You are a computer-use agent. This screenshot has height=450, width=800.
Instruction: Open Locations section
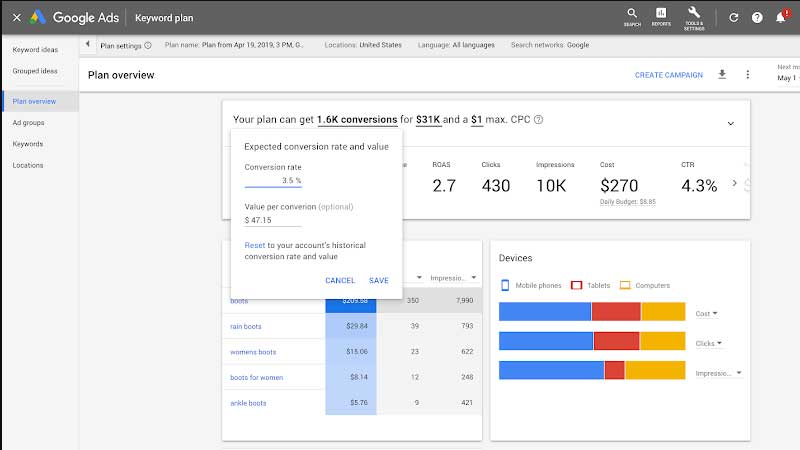click(x=28, y=165)
